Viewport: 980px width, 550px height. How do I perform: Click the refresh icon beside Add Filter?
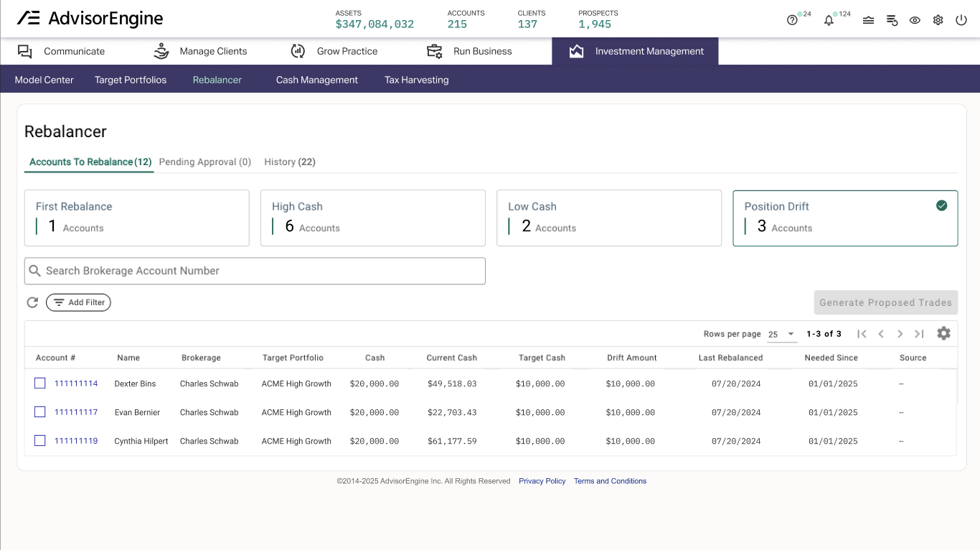tap(32, 302)
